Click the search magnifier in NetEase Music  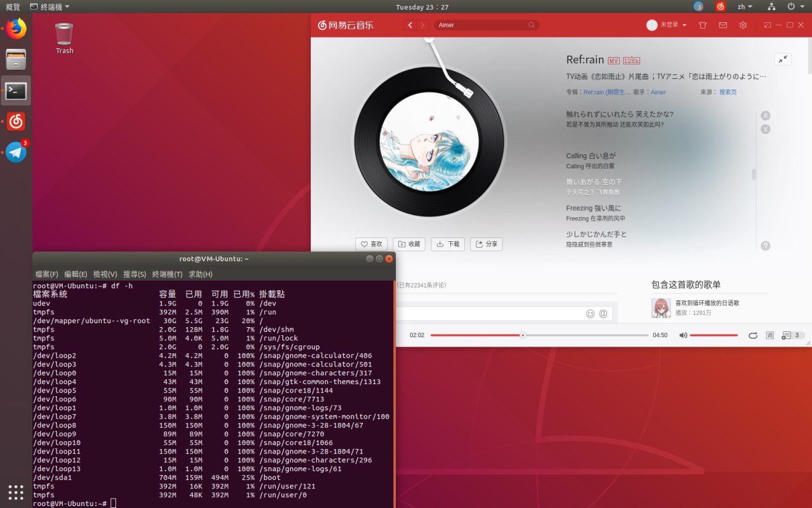532,25
